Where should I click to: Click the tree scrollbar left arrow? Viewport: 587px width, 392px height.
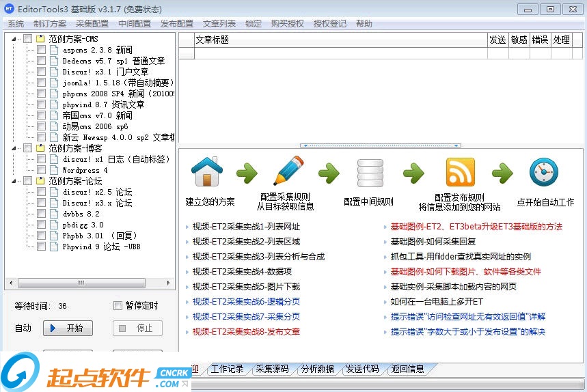[x=11, y=283]
